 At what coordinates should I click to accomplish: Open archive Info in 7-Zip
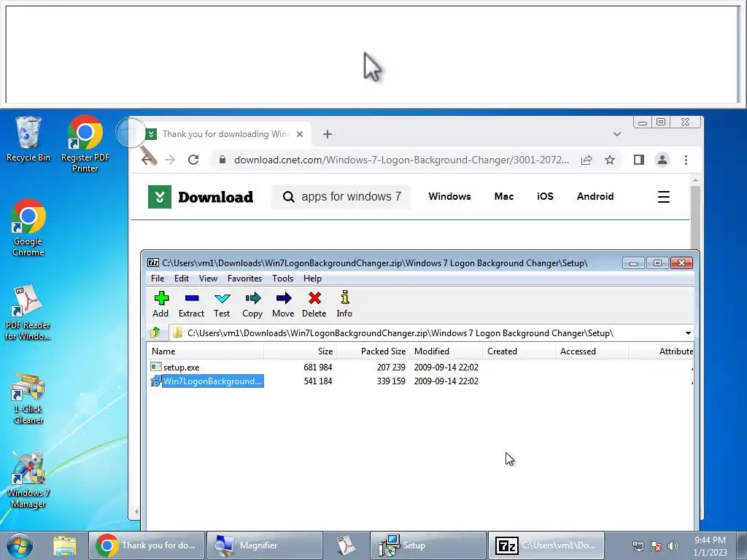click(344, 304)
